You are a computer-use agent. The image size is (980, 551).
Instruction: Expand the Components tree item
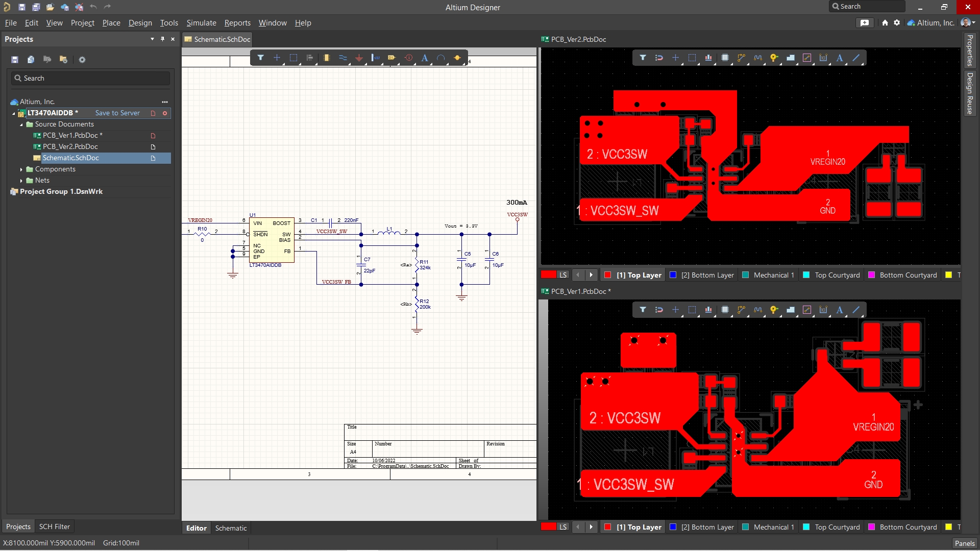pos(21,169)
